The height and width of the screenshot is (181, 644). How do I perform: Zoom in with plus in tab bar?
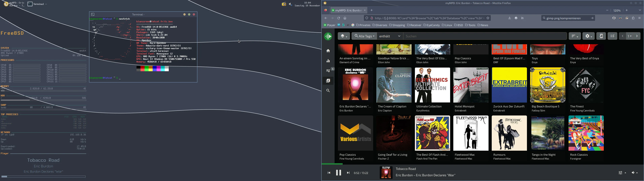[627, 11]
